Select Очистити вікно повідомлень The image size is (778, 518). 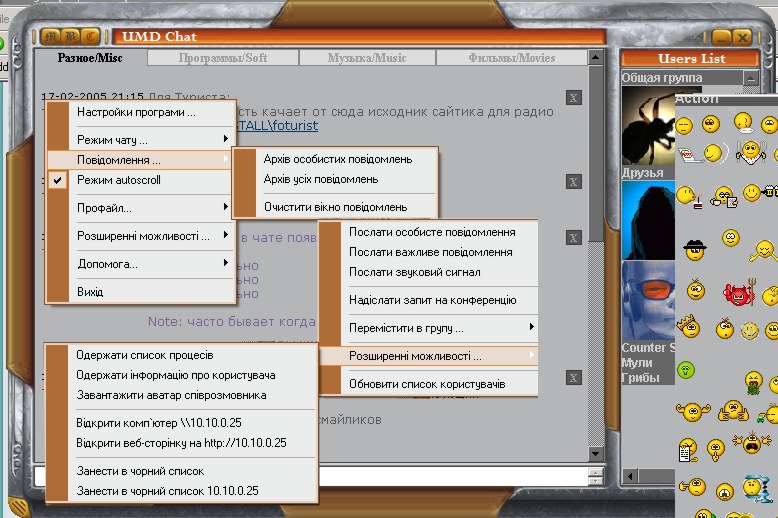point(335,207)
